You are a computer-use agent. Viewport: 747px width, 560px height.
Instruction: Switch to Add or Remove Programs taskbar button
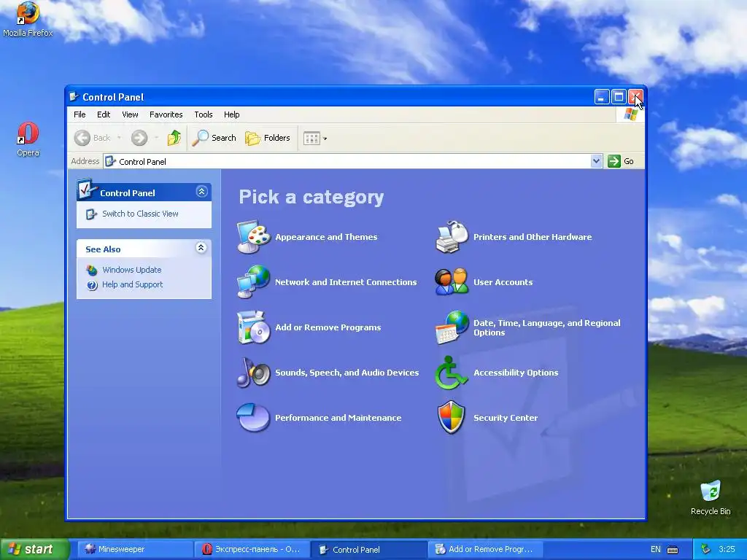pyautogui.click(x=485, y=550)
